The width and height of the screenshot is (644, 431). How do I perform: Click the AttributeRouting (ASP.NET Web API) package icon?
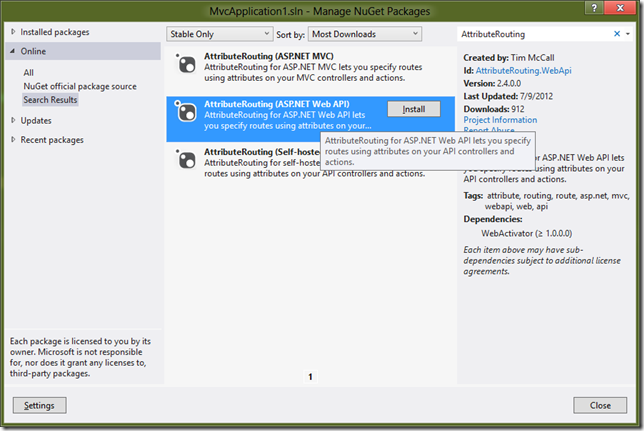pos(186,111)
